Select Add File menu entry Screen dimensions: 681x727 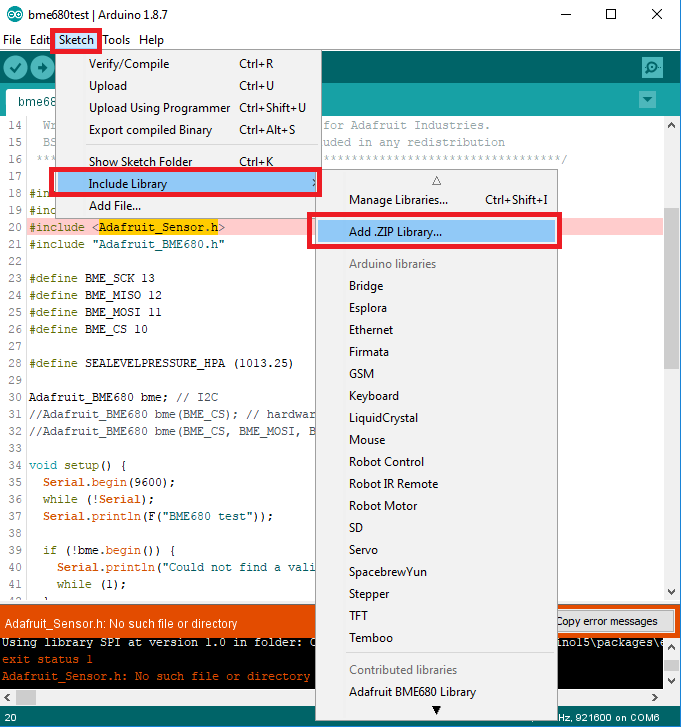[114, 206]
